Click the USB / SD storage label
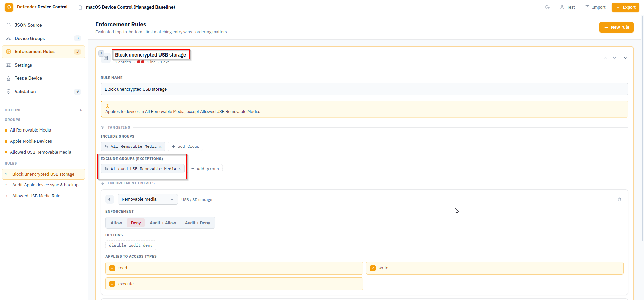This screenshot has width=644, height=300. point(197,200)
